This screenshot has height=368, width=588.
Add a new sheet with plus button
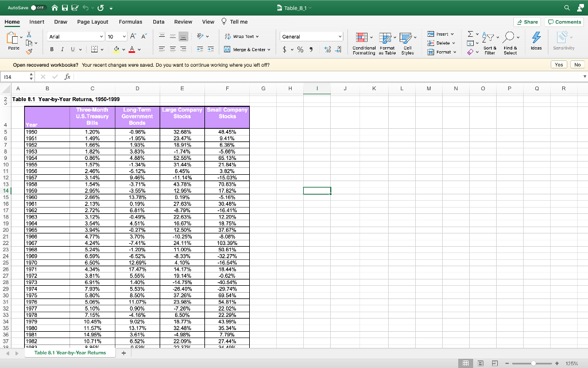123,352
